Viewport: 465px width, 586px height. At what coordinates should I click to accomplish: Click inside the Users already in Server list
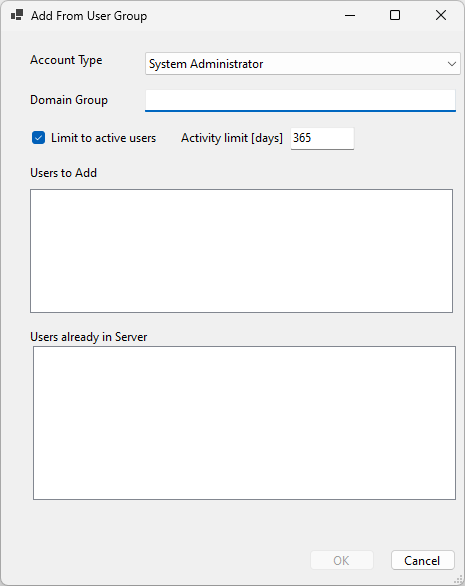click(244, 423)
